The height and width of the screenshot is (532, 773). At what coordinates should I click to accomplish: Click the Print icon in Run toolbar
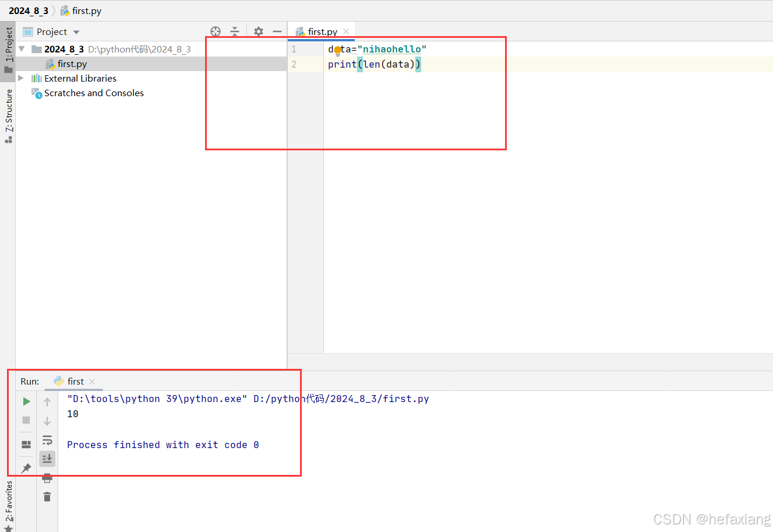[x=47, y=478]
